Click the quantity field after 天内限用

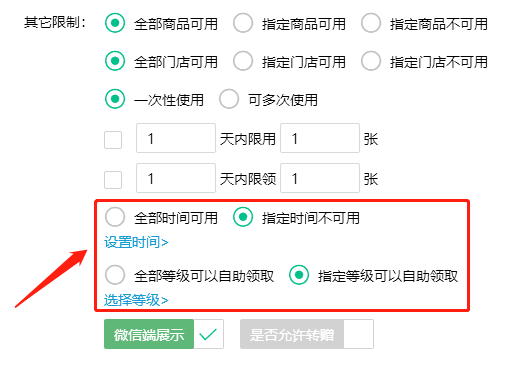click(x=320, y=138)
